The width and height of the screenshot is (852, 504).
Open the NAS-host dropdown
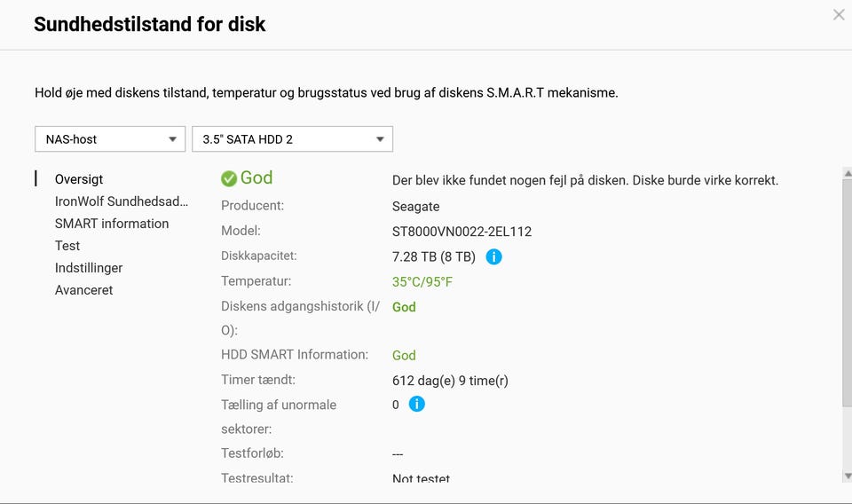[x=110, y=139]
